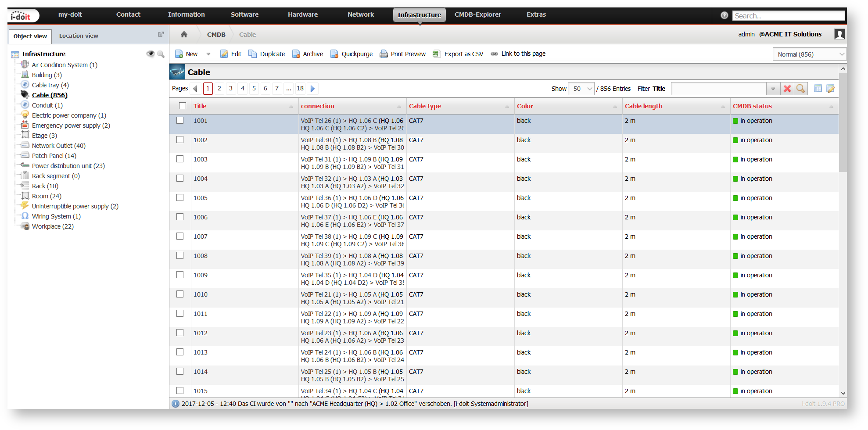Check the checkbox for cable 1008
The width and height of the screenshot is (868, 430).
180,255
